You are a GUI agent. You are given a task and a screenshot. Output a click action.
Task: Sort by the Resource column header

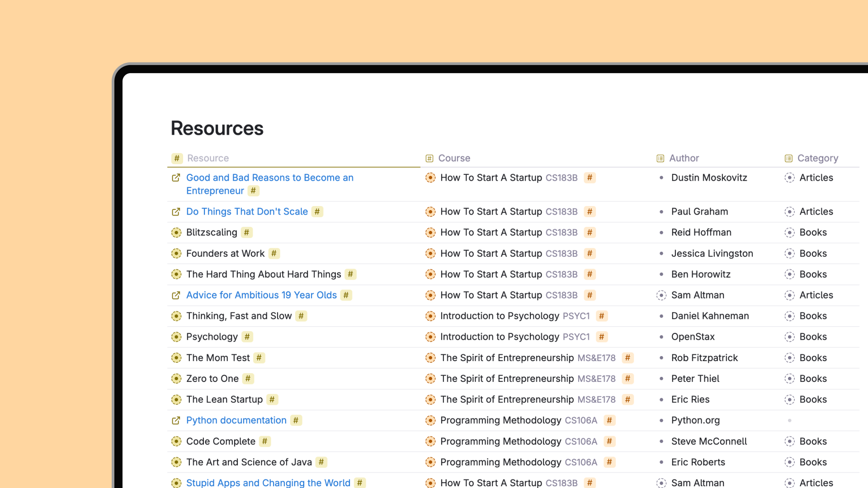[208, 159]
